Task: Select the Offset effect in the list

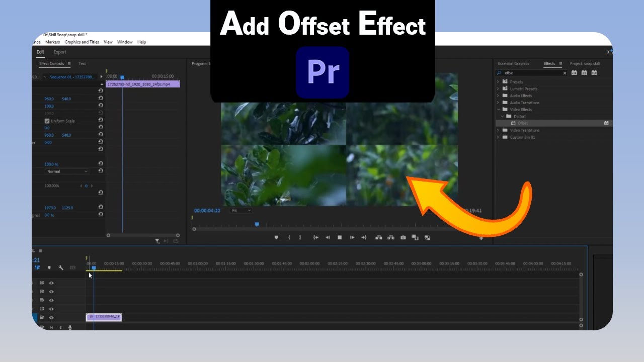Action: 553,123
